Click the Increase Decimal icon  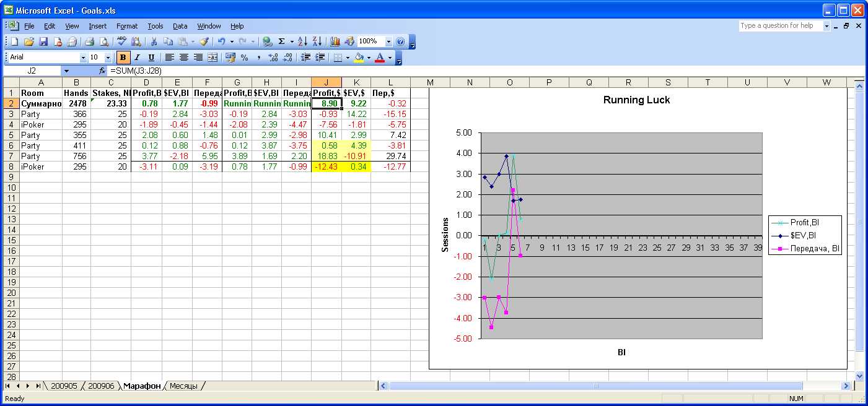273,58
